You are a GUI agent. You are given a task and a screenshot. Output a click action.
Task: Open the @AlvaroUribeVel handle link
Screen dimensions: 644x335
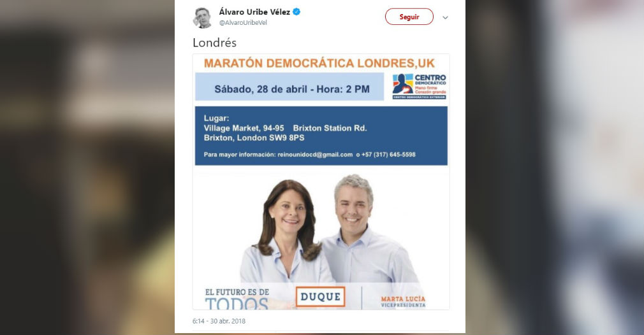[x=243, y=22]
